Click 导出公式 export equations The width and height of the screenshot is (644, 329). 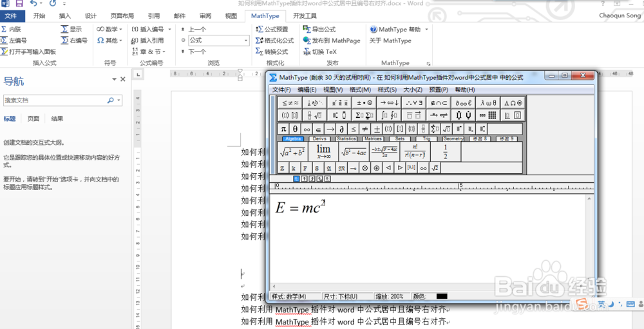tap(319, 30)
